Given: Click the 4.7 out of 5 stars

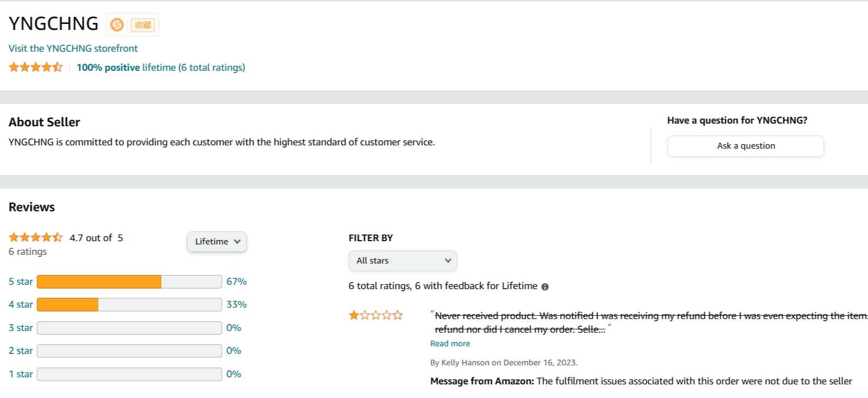Looking at the screenshot, I should (x=35, y=237).
